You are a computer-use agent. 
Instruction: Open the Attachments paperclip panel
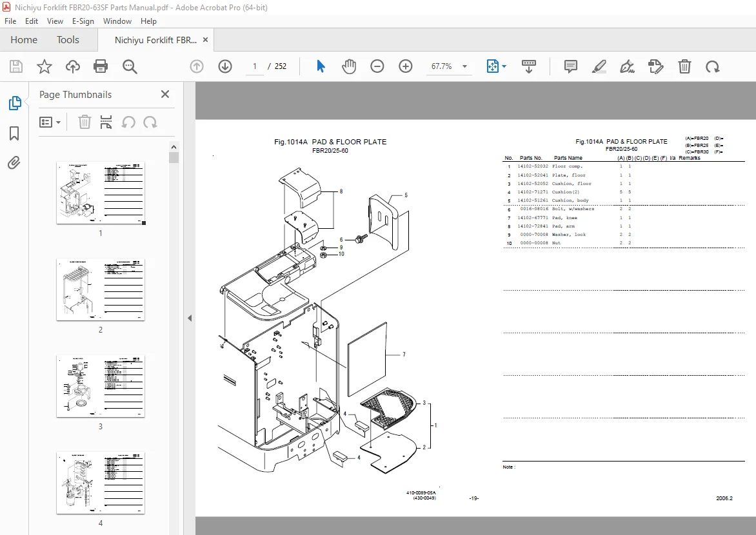click(x=14, y=163)
